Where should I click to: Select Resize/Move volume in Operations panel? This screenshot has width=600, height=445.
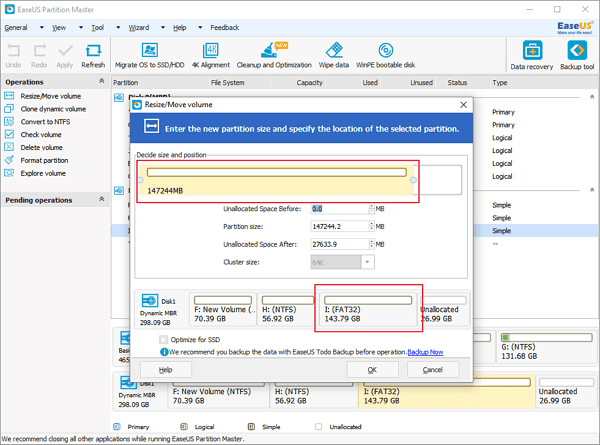click(51, 96)
